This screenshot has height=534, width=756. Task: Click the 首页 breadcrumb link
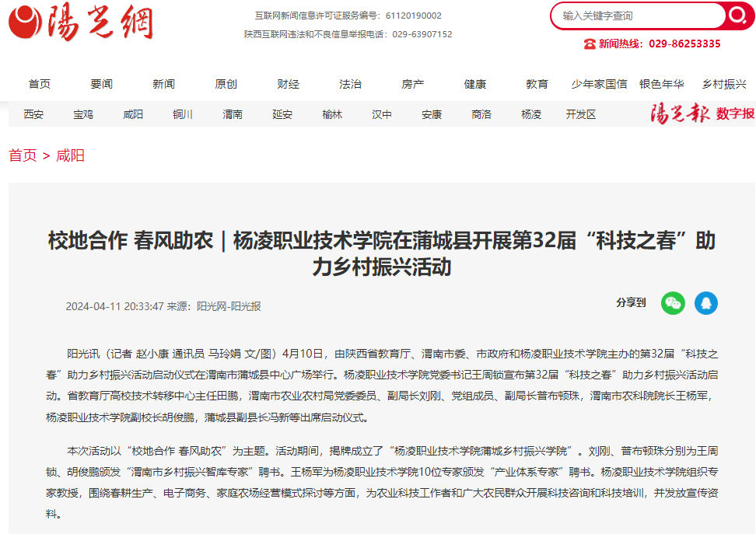pyautogui.click(x=23, y=155)
